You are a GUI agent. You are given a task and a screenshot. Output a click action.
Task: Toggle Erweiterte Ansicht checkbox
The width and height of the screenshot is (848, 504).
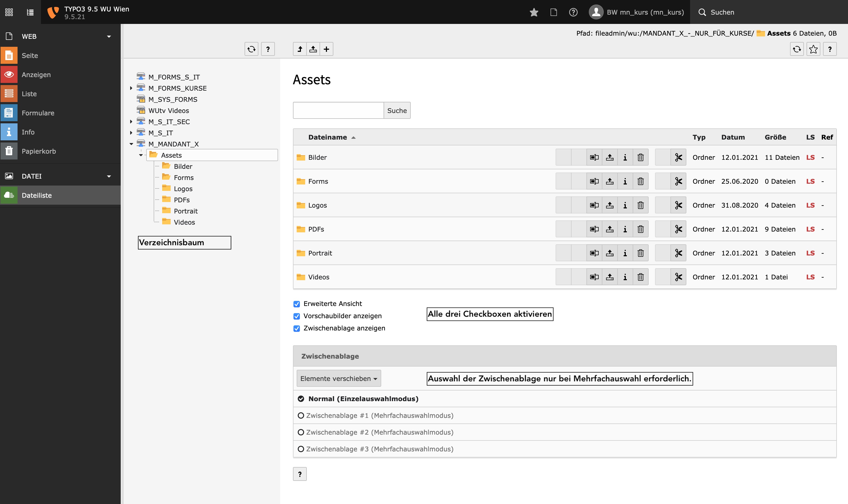point(296,304)
